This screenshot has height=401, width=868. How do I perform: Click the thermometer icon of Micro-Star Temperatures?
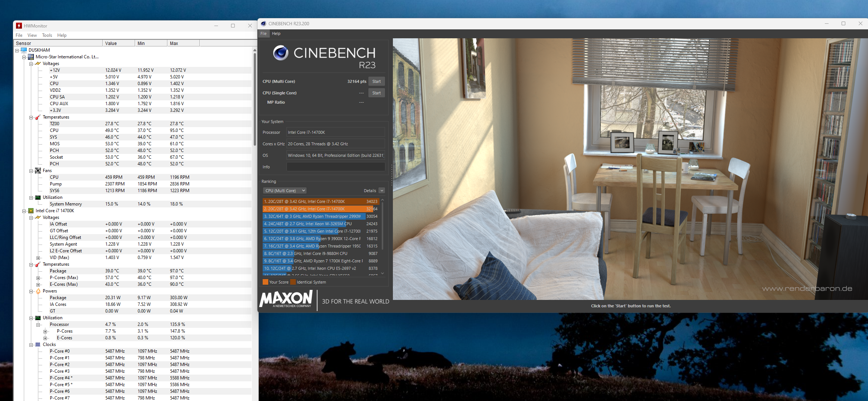(x=38, y=117)
